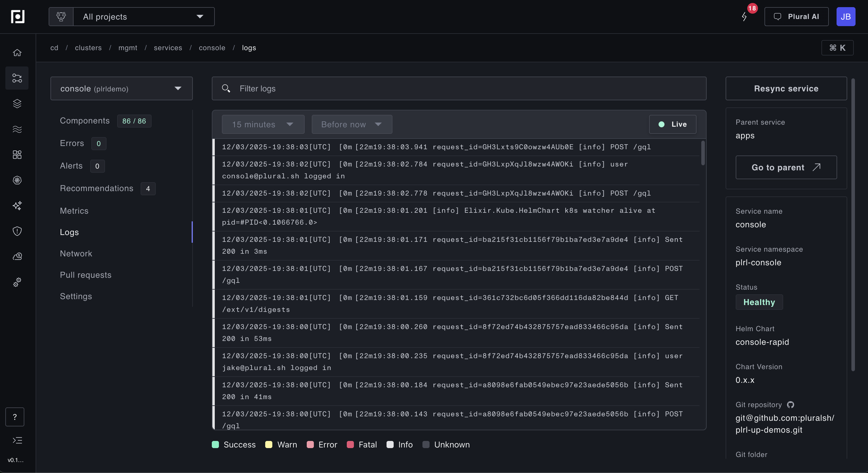Switch to the Metrics tab
Screen dimensions: 868x473
point(74,211)
